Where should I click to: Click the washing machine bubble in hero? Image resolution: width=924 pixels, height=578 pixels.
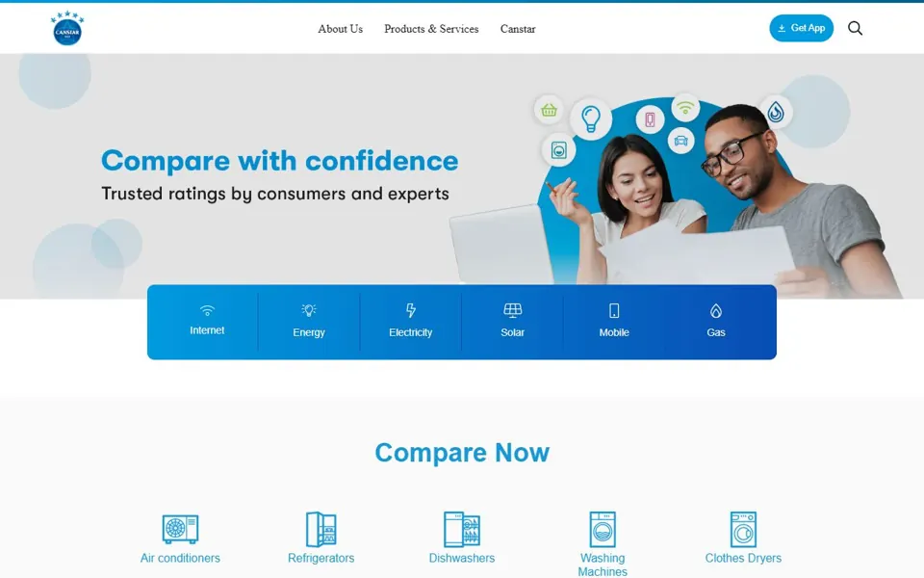pos(558,150)
